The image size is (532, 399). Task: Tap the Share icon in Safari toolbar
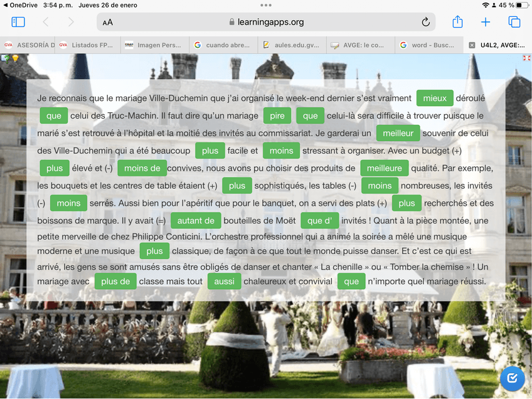coord(457,22)
